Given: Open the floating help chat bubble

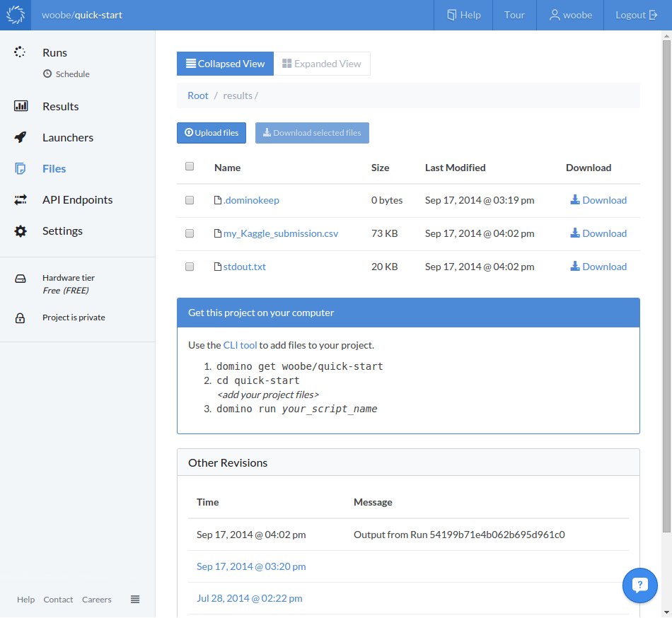Looking at the screenshot, I should [x=640, y=585].
